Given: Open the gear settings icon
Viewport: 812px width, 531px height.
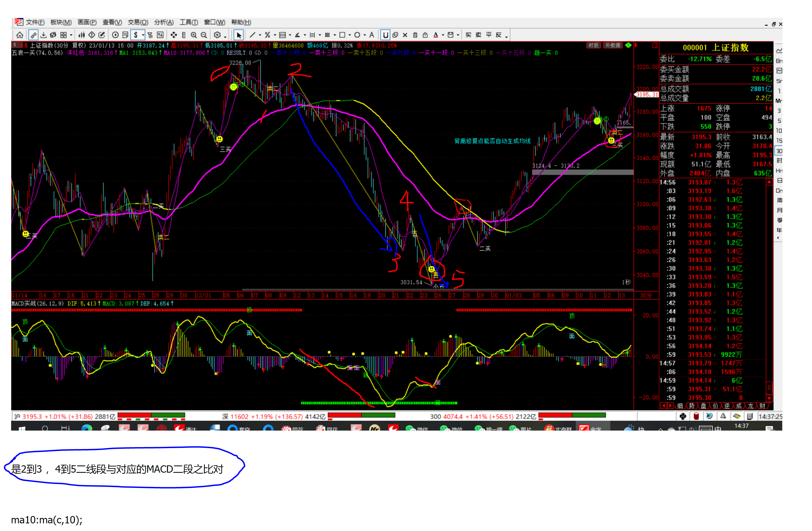Looking at the screenshot, I should click(217, 35).
